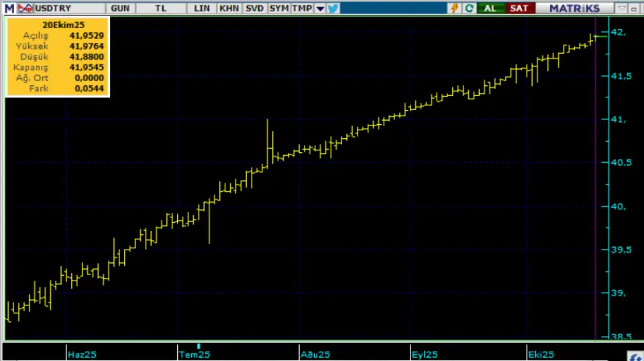Viewport: 644px width, 361px height.
Task: Expand the window menu triangle near MATRIKS
Action: tap(621, 8)
